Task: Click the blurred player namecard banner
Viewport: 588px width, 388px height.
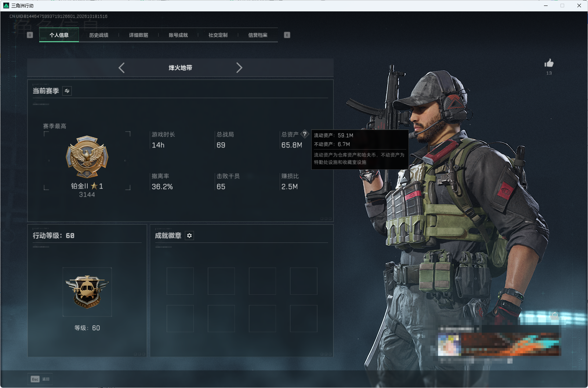Action: [x=499, y=344]
